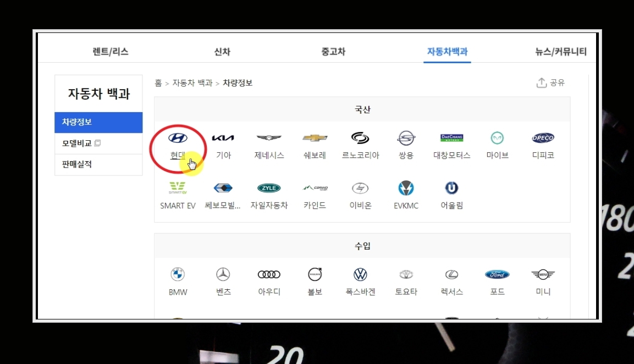The image size is (634, 364).
Task: Switch to the 신차 tab
Action: [222, 51]
